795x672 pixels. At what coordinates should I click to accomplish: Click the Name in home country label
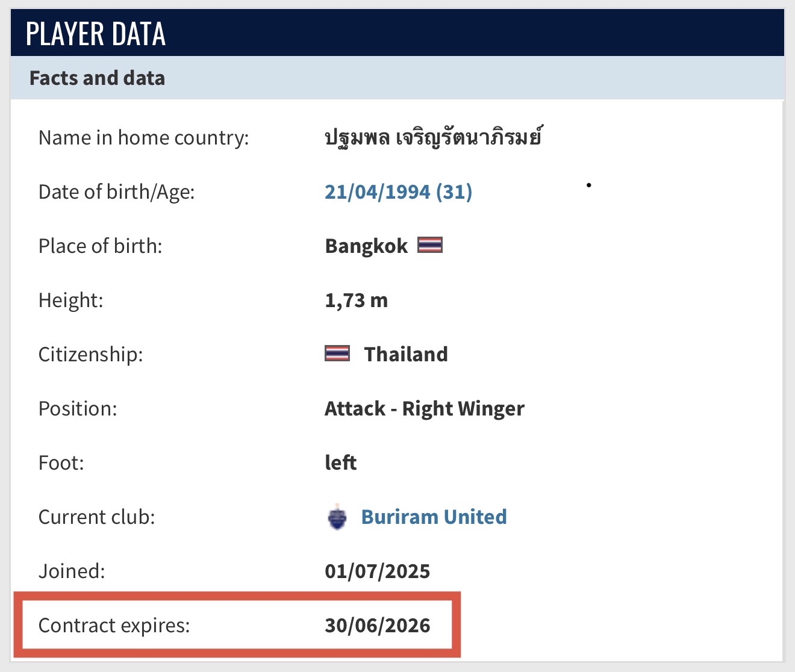tap(143, 138)
